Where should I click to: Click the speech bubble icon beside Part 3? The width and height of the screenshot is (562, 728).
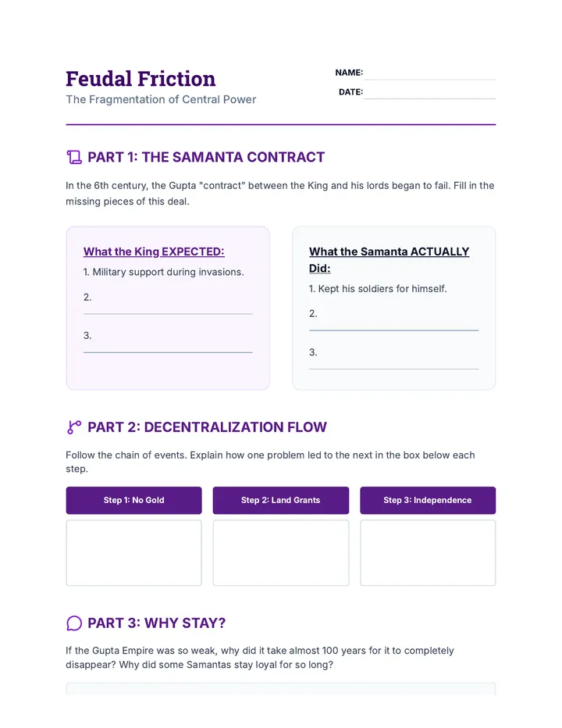(x=74, y=623)
